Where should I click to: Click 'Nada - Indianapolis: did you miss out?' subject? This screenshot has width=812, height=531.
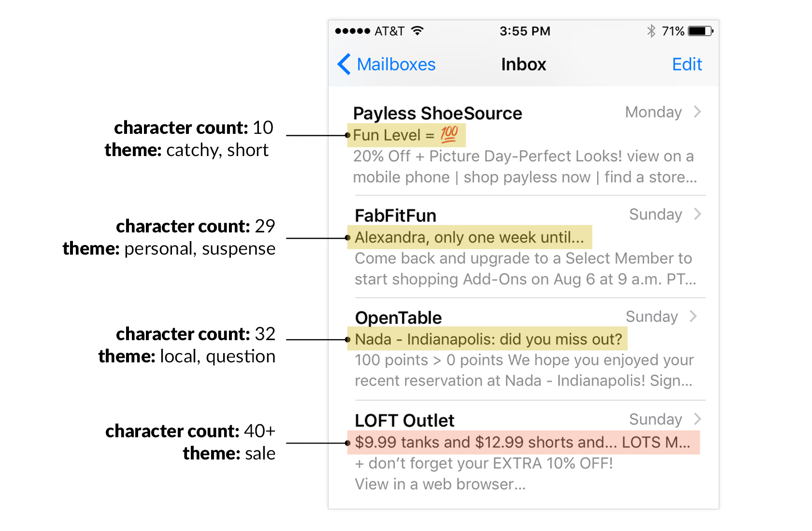pos(488,339)
